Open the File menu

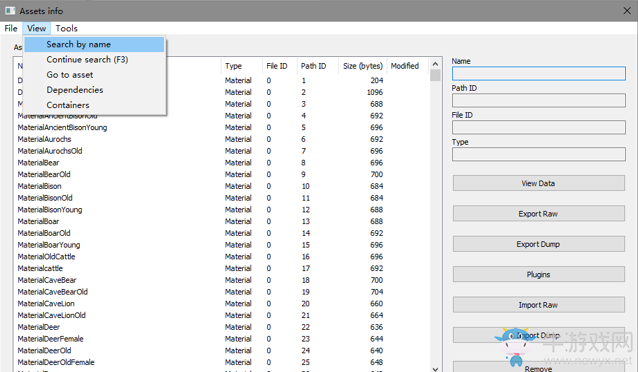coord(11,28)
